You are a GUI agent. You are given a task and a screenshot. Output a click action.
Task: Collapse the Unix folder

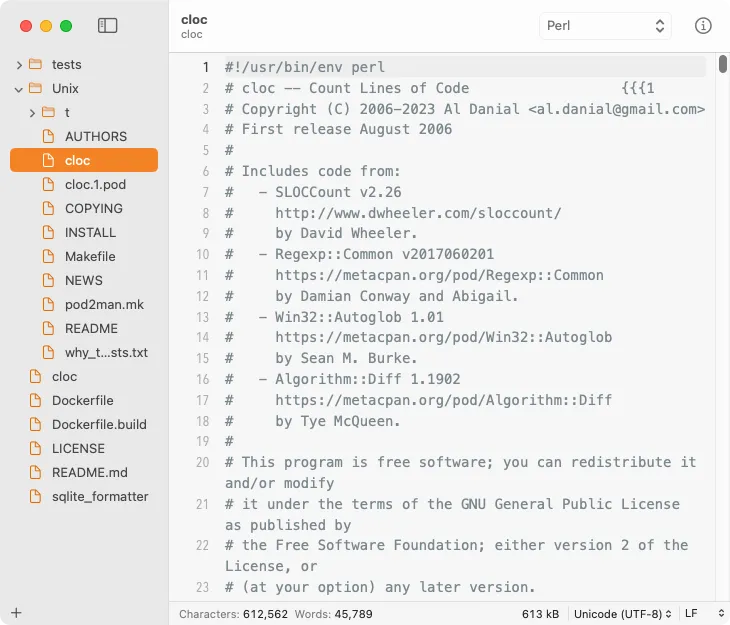coord(19,89)
